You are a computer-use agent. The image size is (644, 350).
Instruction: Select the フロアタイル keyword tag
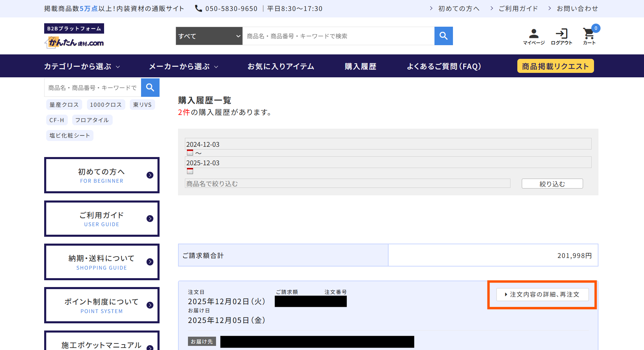pyautogui.click(x=92, y=120)
